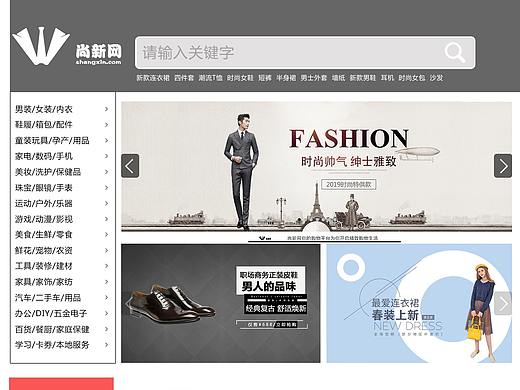Screen dimensions: 520x390
Task: Open the 男士外套 hot search link
Action: (x=314, y=78)
